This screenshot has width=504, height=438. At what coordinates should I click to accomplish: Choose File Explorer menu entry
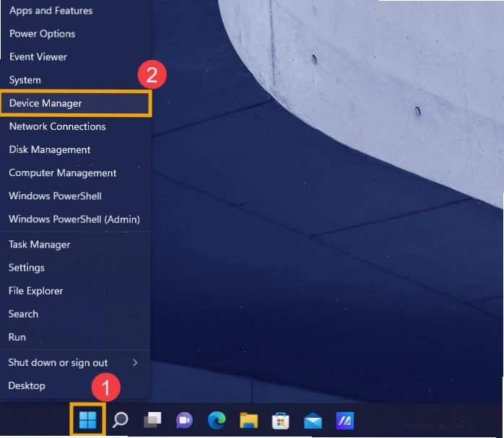pos(75,291)
